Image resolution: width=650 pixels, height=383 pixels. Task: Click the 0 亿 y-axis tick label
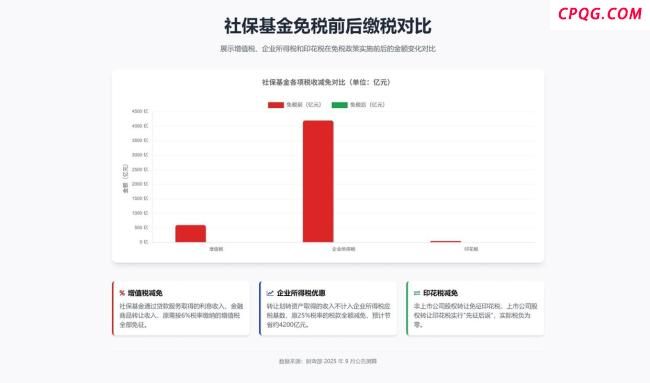[143, 242]
